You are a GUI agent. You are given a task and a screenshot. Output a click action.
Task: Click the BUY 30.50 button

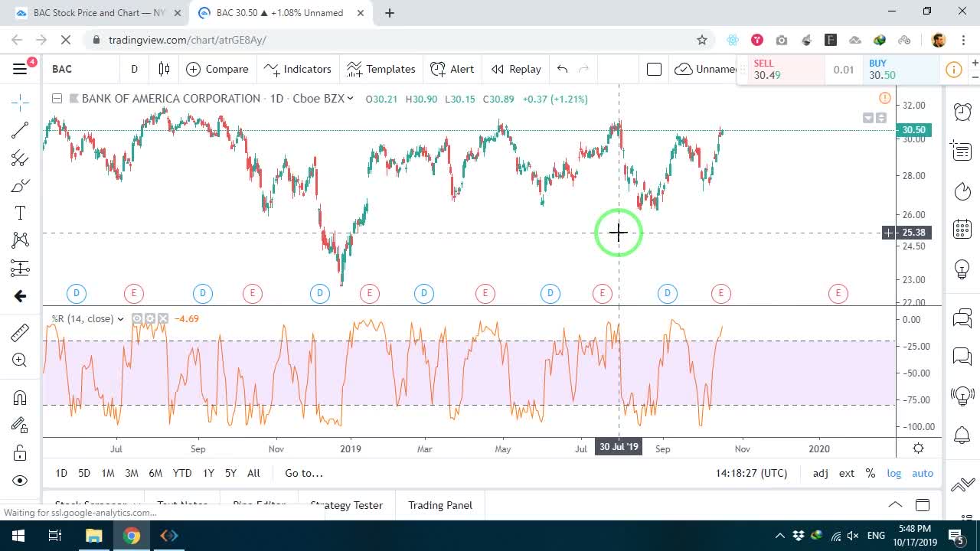point(900,70)
